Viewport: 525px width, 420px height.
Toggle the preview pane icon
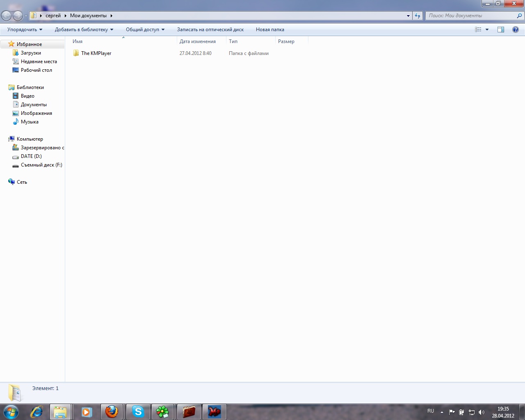(x=500, y=30)
